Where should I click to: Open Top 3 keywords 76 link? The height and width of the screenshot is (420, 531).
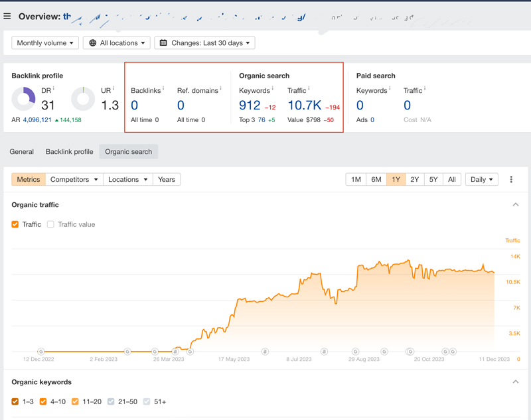tap(262, 120)
